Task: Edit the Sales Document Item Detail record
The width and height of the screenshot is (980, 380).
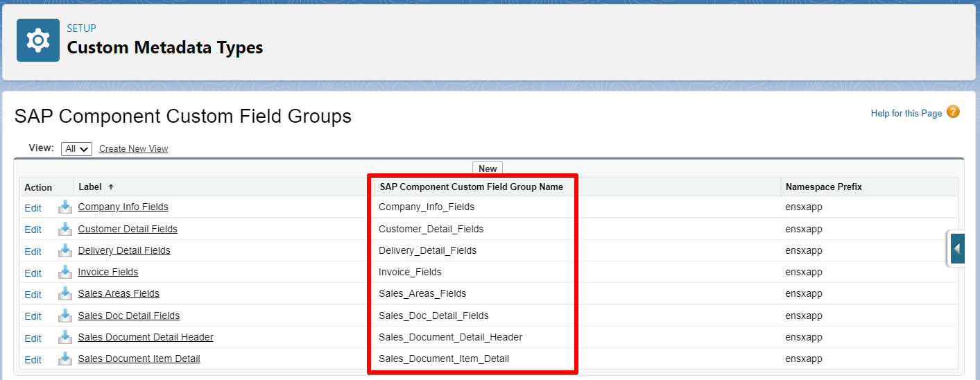Action: (33, 360)
